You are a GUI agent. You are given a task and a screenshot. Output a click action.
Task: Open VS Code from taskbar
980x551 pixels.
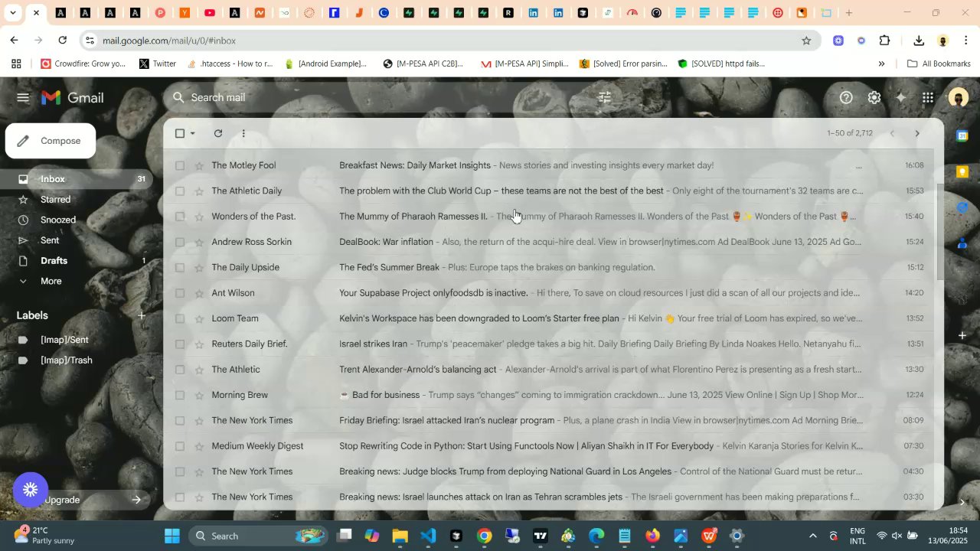(428, 536)
